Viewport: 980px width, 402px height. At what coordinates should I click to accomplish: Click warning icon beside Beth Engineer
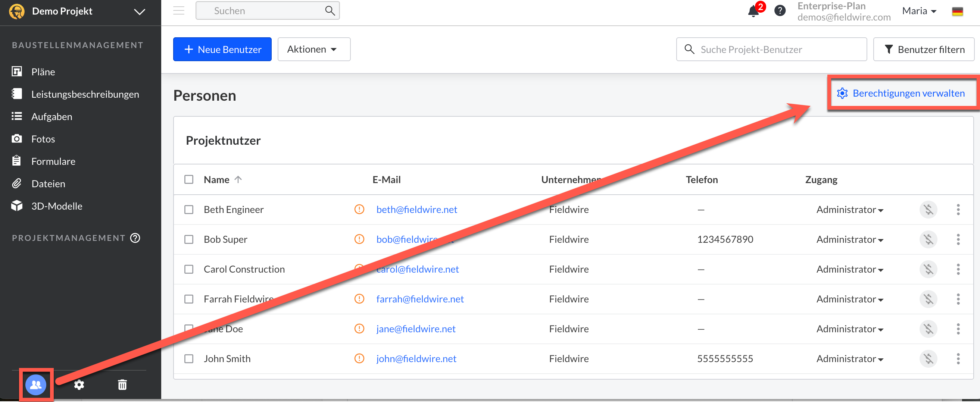point(359,210)
